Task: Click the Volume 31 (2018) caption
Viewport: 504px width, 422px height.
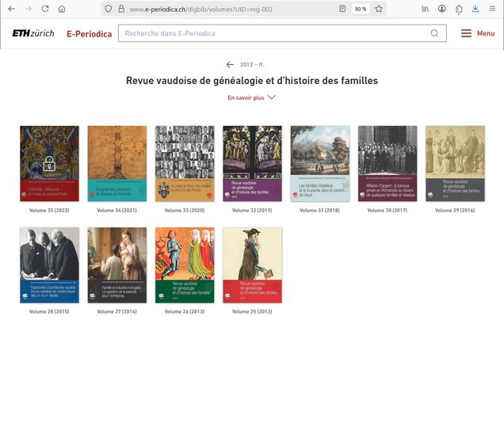Action: [x=319, y=211]
